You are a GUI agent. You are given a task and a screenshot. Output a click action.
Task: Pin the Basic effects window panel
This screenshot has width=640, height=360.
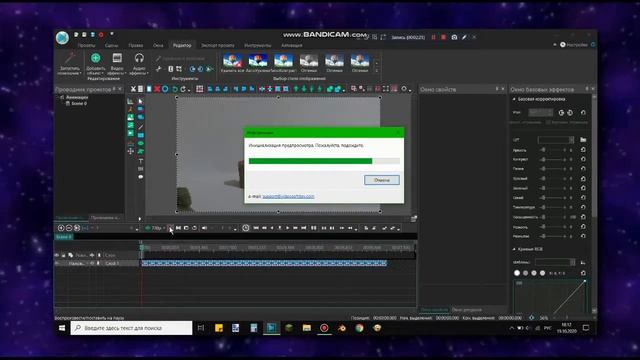pyautogui.click(x=587, y=89)
